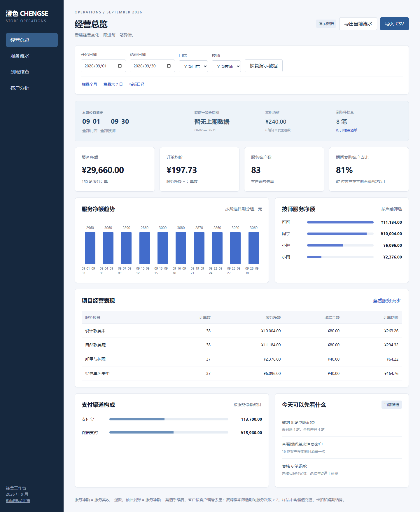Viewport: 420px width, 512px height.
Task: Open 打开核查清单 link
Action: coord(347,130)
